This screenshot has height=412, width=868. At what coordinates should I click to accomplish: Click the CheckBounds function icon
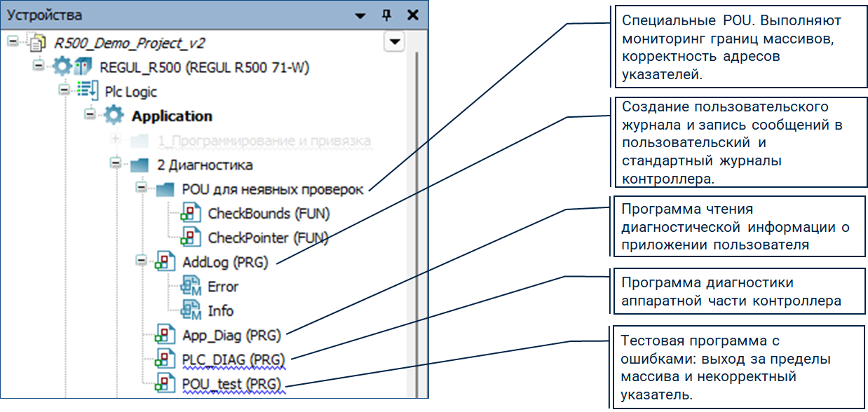point(191,213)
